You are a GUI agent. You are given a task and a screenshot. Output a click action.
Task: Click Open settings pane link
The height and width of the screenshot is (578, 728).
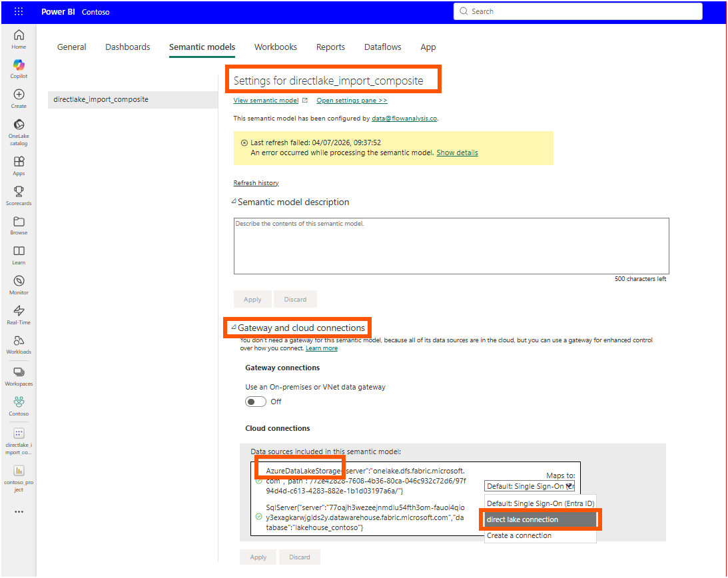(x=352, y=101)
